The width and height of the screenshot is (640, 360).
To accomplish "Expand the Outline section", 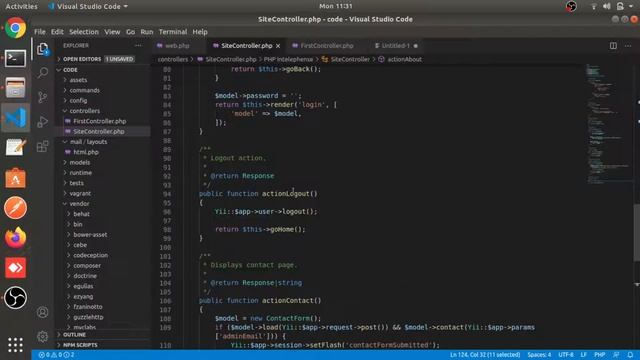I will (x=103, y=335).
